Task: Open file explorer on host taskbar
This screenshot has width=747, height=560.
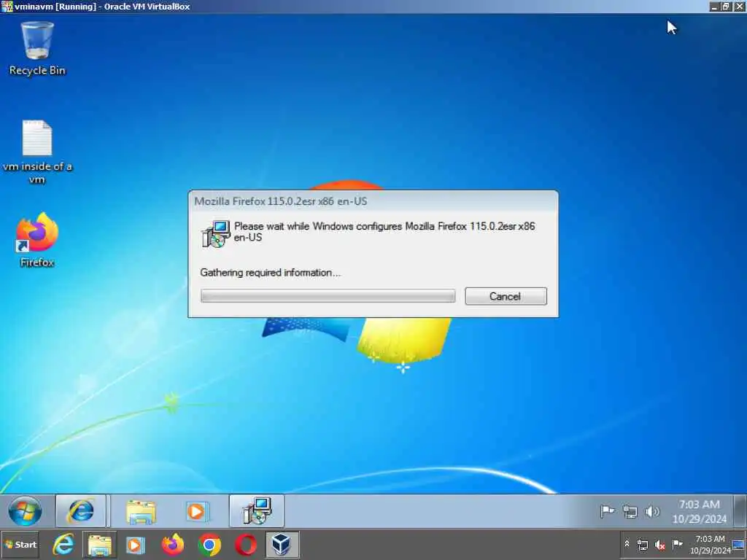Action: click(99, 545)
